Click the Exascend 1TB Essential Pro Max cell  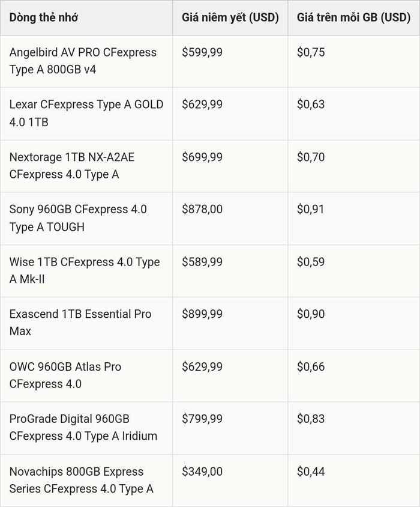coord(80,323)
